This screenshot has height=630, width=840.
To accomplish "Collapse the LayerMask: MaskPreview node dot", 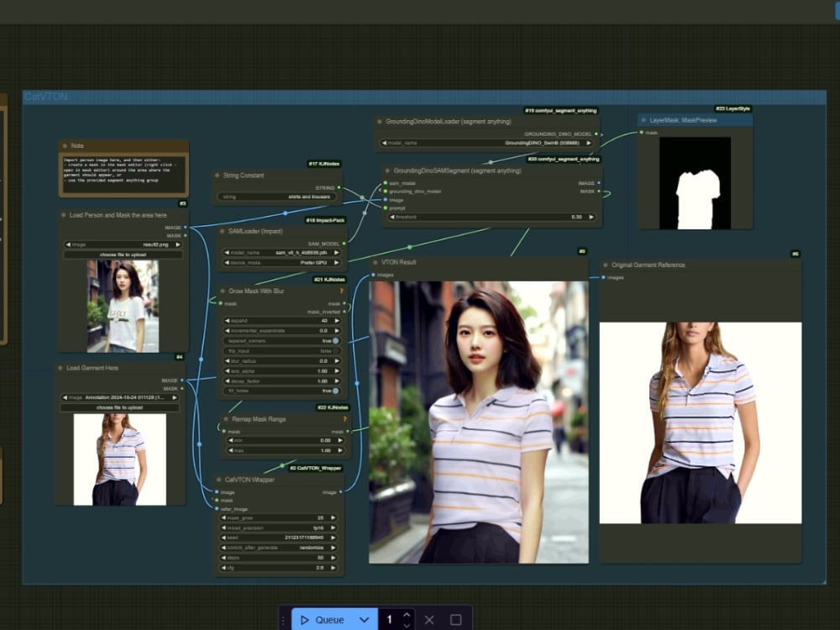I will (643, 120).
